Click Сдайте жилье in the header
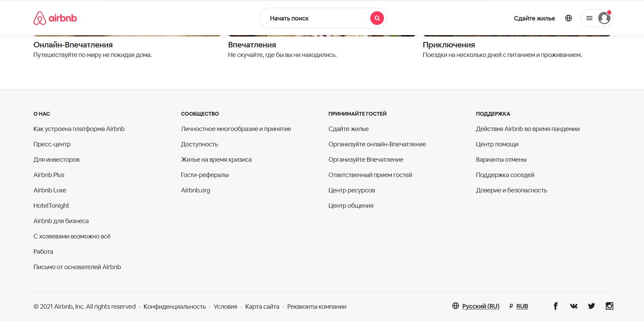The height and width of the screenshot is (321, 644). coord(534,18)
